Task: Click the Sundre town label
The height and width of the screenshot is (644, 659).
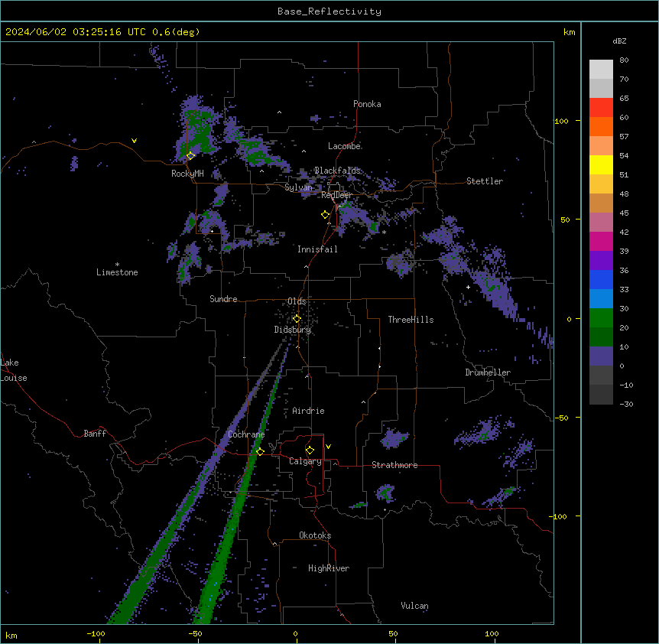Action: tap(223, 299)
